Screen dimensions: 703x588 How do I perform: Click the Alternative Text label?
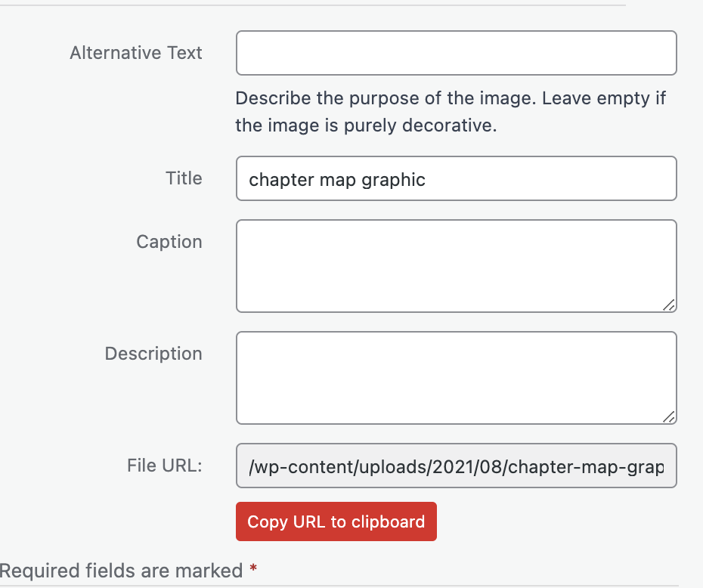136,53
